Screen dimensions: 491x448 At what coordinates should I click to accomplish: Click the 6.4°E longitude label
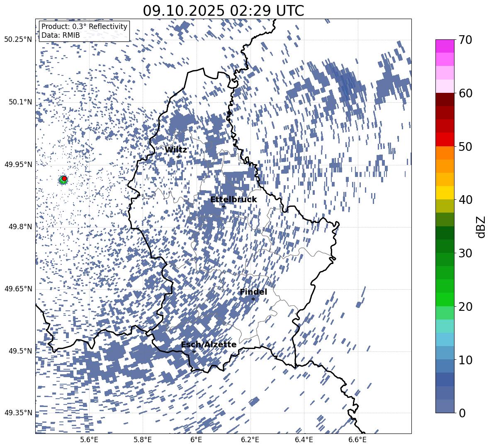click(x=304, y=440)
